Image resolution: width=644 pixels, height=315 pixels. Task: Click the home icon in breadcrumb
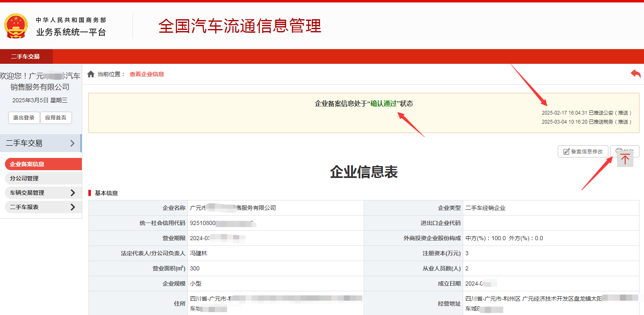(x=91, y=74)
